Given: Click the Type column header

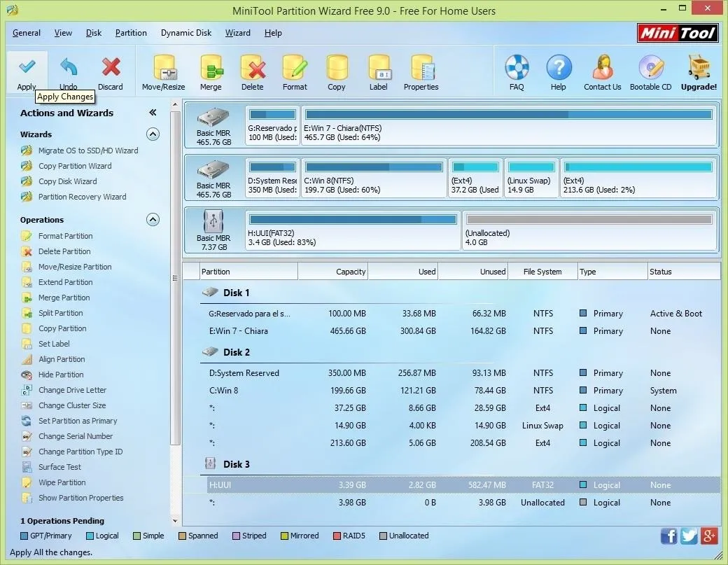Looking at the screenshot, I should 612,272.
